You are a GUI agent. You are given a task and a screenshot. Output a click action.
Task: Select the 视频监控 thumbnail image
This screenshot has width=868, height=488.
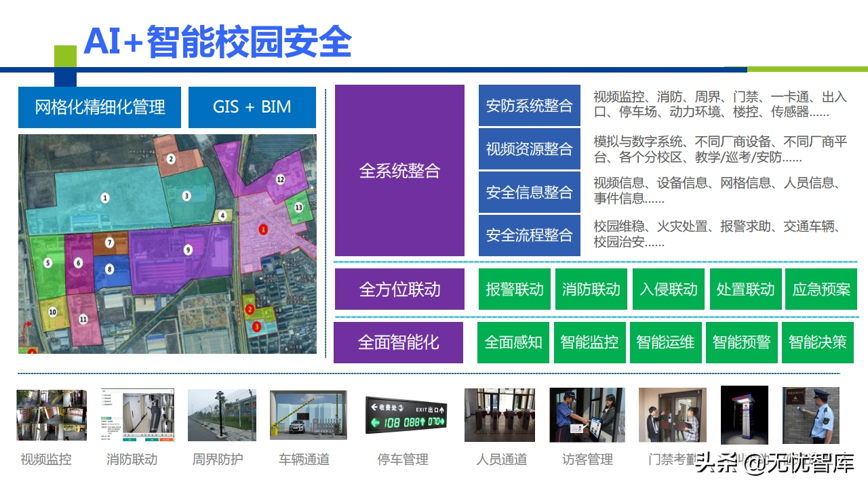[x=51, y=414]
